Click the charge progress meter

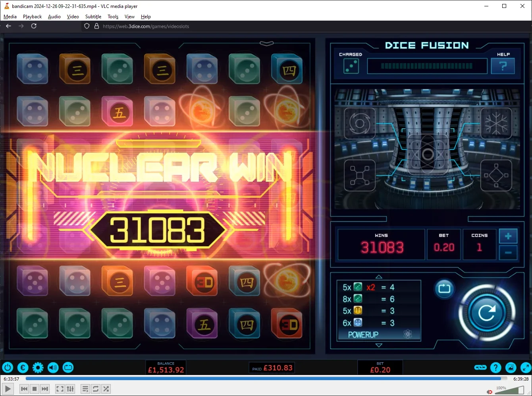pyautogui.click(x=427, y=66)
